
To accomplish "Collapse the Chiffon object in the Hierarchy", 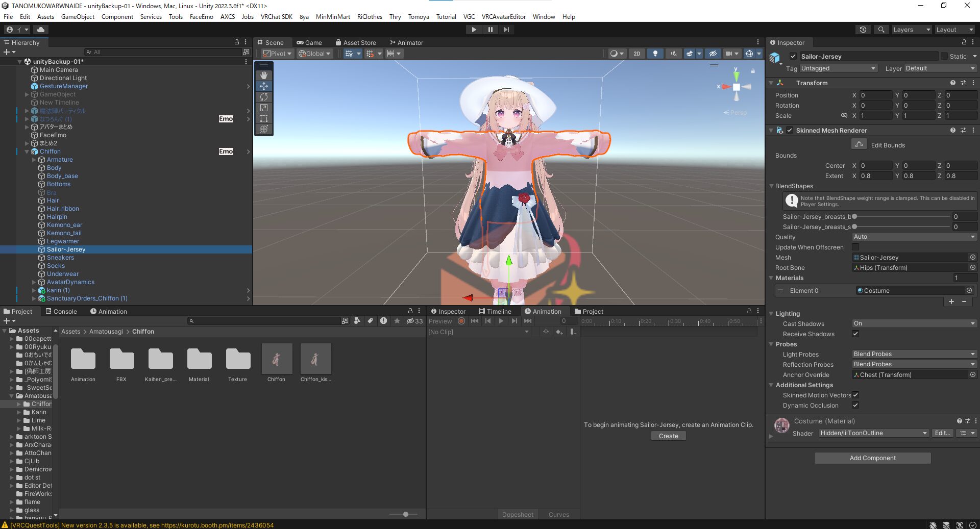I will [27, 152].
